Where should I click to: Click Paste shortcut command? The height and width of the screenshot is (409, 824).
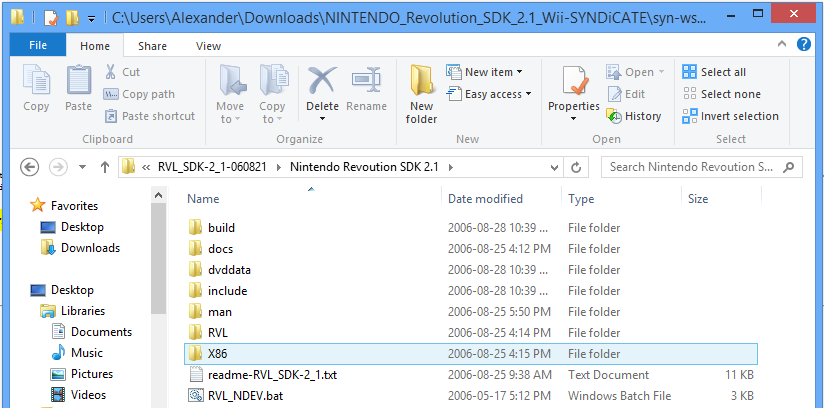(x=149, y=116)
